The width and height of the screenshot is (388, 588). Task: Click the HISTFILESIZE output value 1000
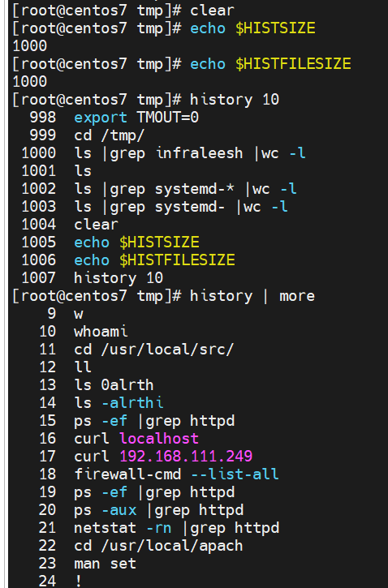click(x=30, y=82)
